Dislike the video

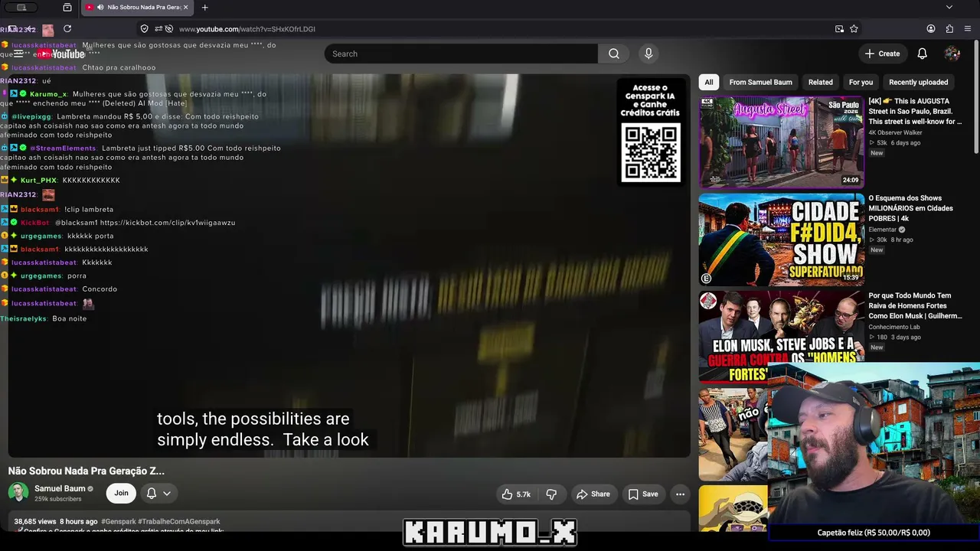tap(552, 494)
